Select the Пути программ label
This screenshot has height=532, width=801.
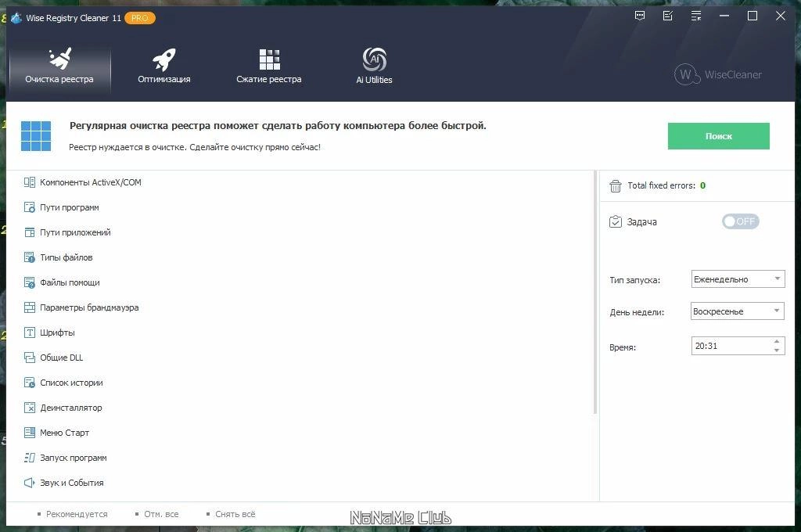(x=70, y=207)
